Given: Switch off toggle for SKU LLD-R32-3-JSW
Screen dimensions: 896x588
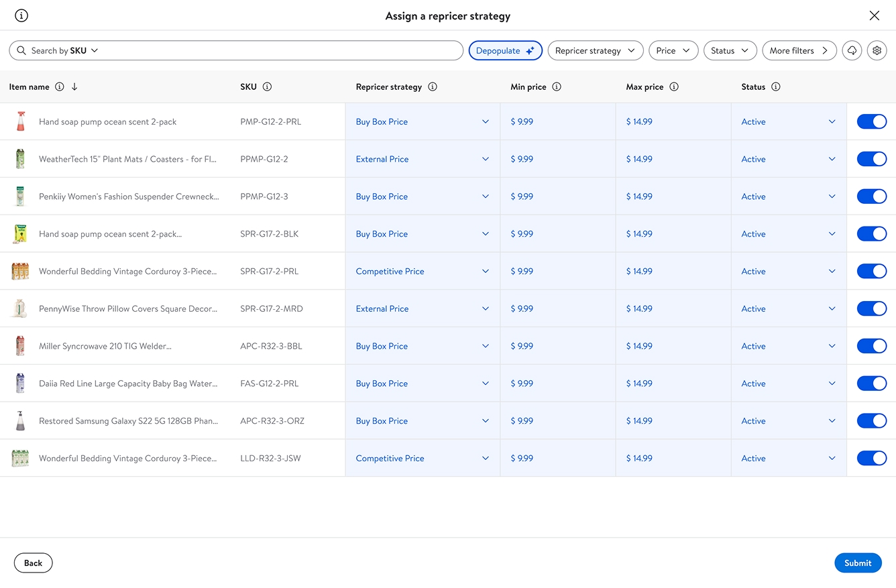Looking at the screenshot, I should [871, 458].
